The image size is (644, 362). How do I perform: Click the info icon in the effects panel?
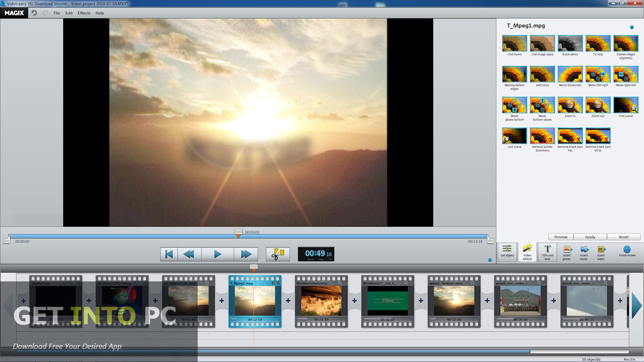click(x=632, y=27)
